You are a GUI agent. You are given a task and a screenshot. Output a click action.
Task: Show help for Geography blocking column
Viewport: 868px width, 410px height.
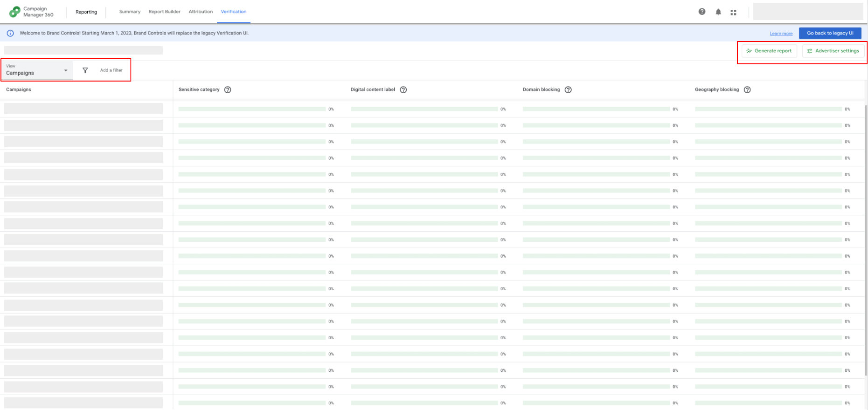point(747,90)
